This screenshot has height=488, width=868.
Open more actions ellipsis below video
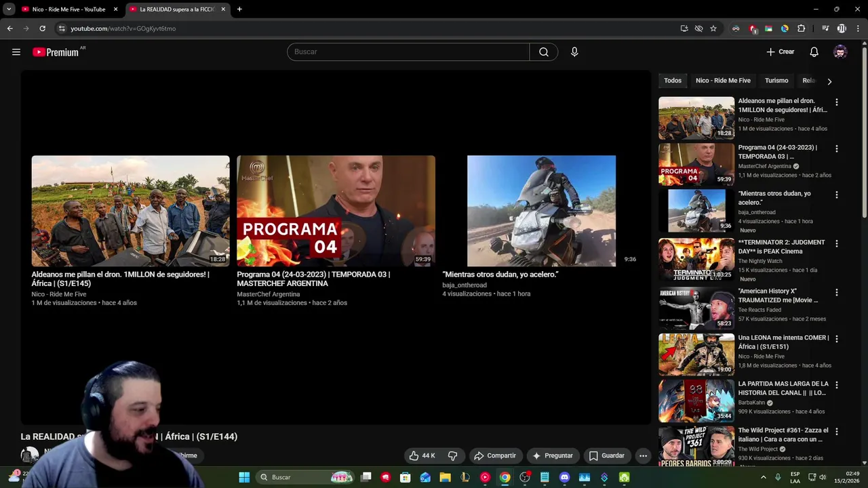click(x=643, y=455)
